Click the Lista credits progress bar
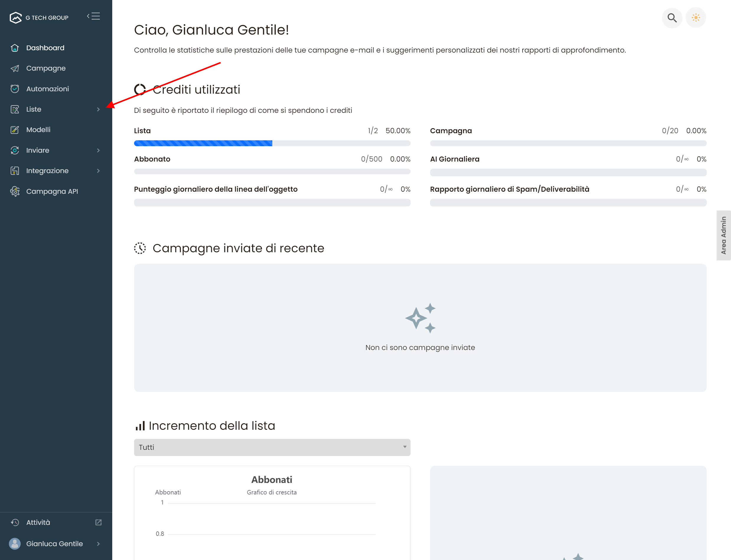This screenshot has height=560, width=731. tap(272, 143)
